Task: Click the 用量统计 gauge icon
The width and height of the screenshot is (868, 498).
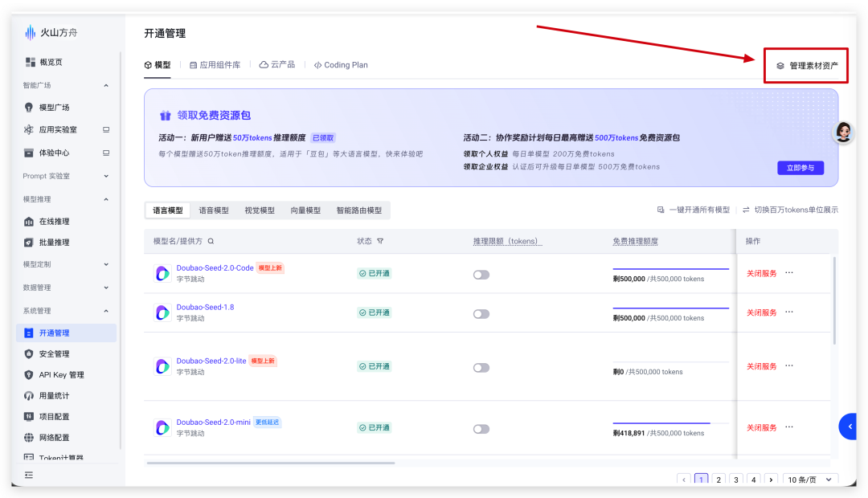Action: pos(29,396)
